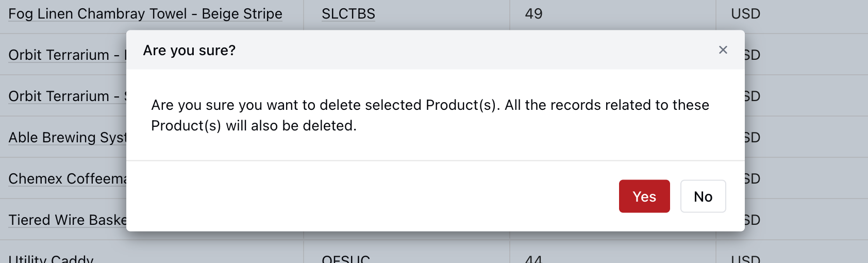Open the Tiered Wire Basket product link
The height and width of the screenshot is (263, 868).
click(x=67, y=220)
